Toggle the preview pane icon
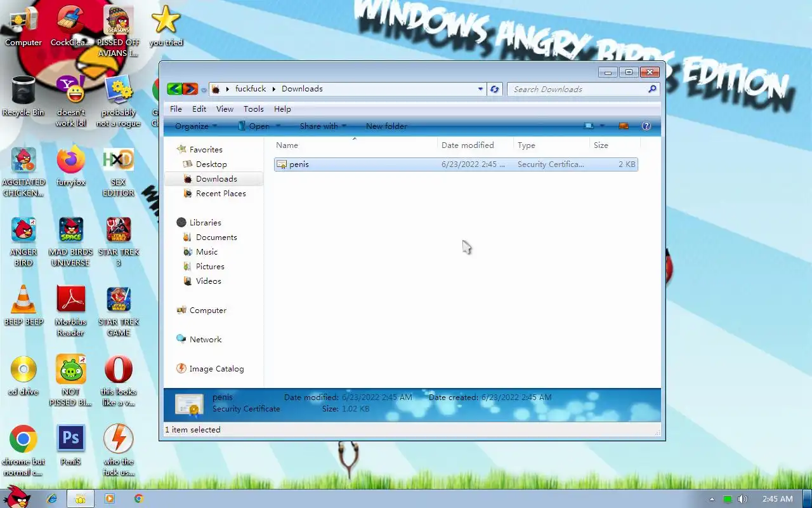Screen dimensions: 812x508 coord(624,126)
